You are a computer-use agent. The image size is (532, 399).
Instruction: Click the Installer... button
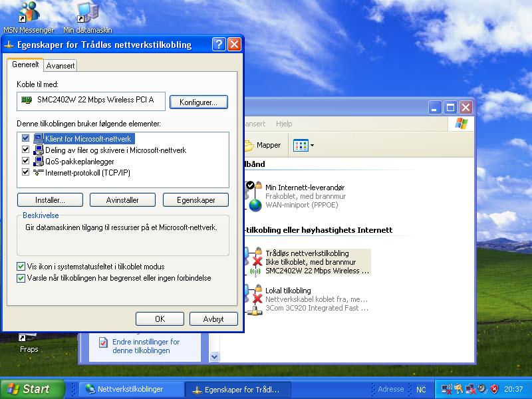(51, 200)
